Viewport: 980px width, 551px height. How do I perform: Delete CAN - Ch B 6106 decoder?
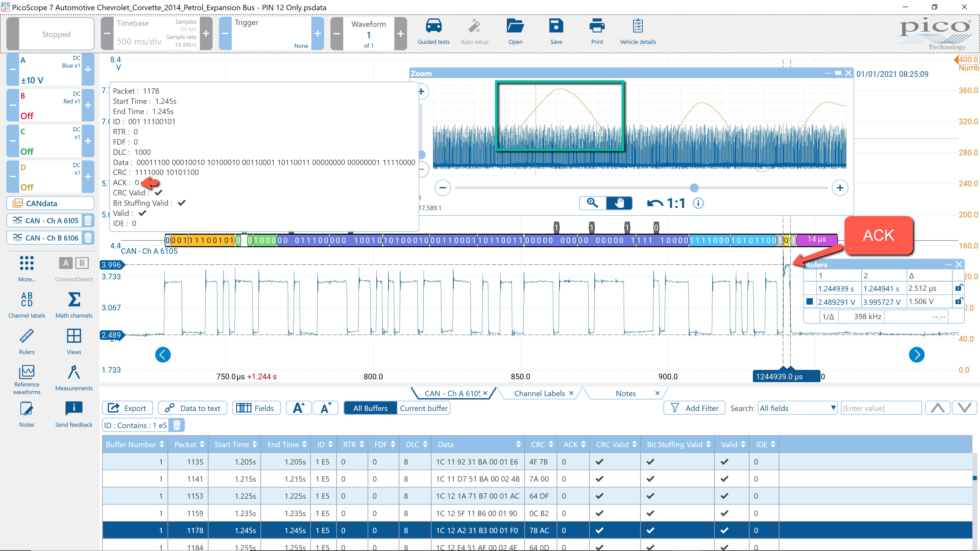point(88,238)
